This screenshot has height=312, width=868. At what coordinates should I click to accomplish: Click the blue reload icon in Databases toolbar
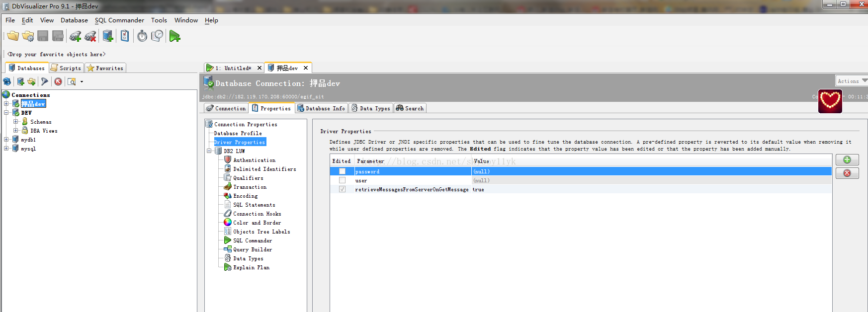point(7,81)
